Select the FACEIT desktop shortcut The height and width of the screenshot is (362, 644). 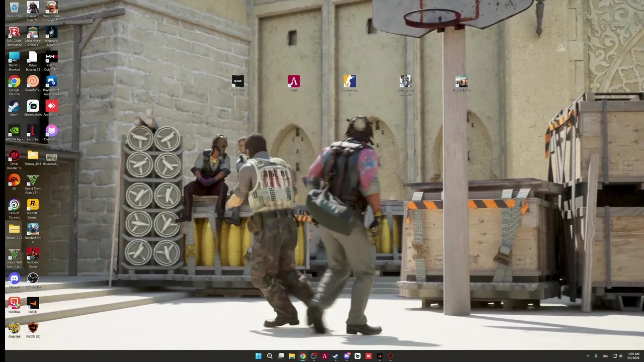(x=33, y=305)
